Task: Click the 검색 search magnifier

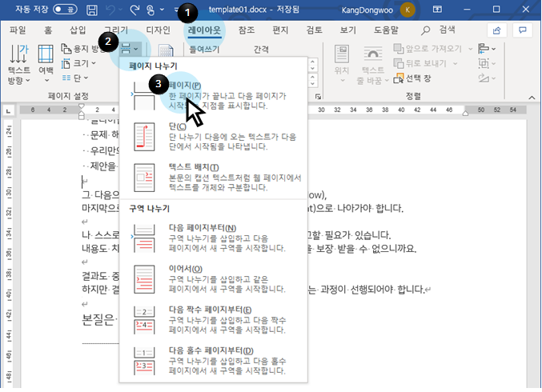Action: [425, 30]
